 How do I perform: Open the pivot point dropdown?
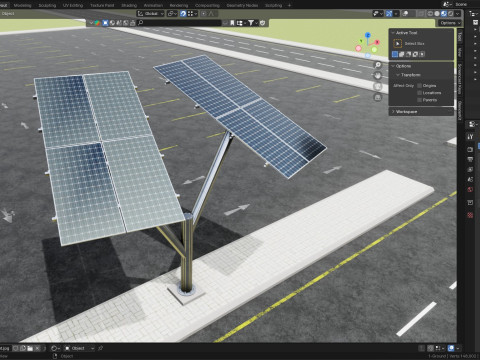[172, 13]
